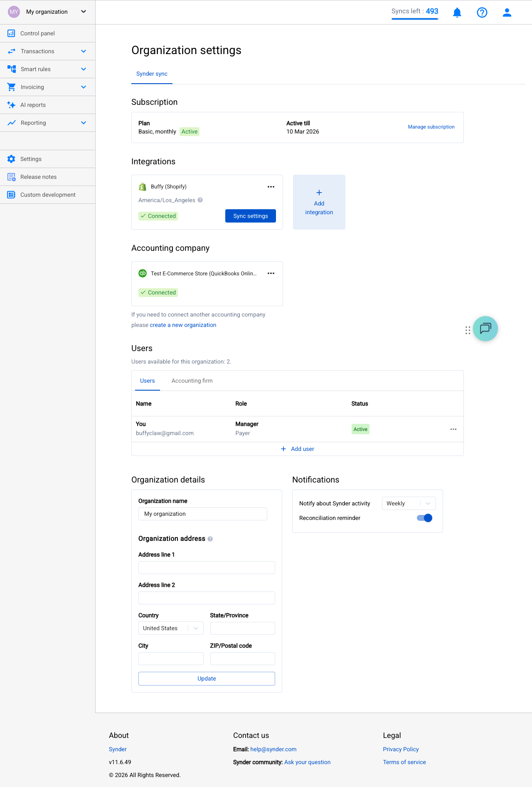
Task: Click the Add integration tile
Action: point(319,202)
